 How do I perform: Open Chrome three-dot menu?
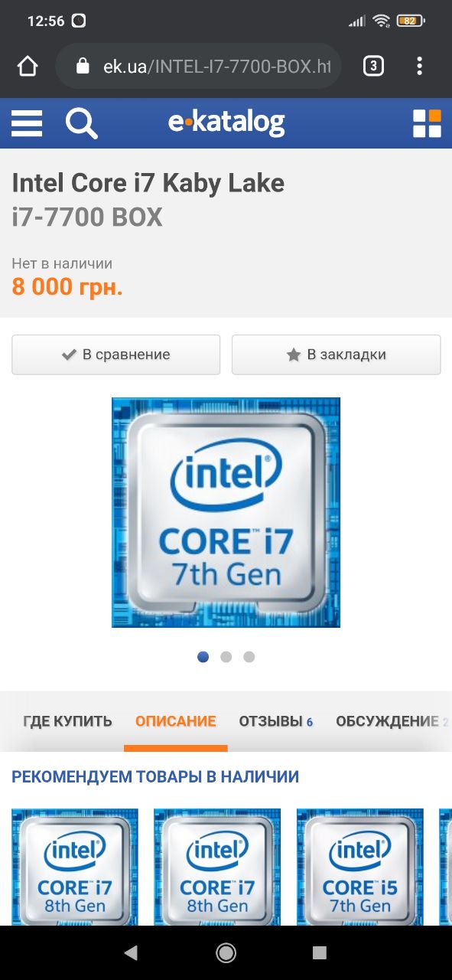[x=419, y=67]
